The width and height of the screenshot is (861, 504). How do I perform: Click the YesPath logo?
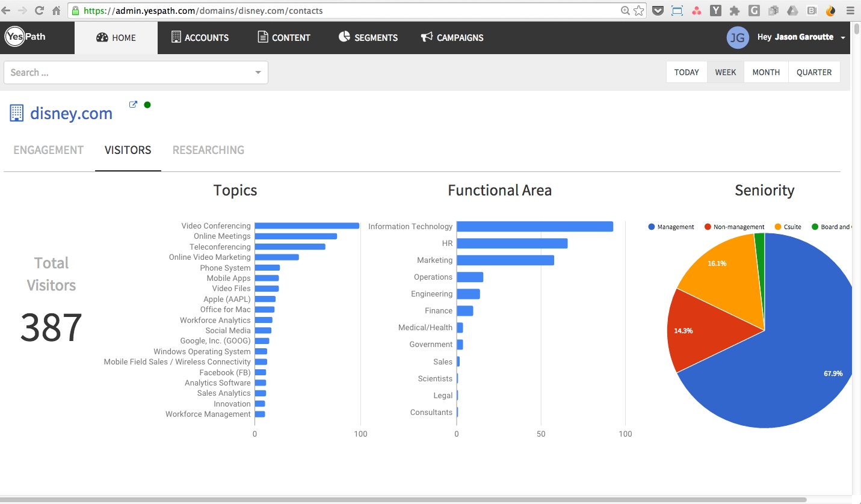click(x=25, y=37)
